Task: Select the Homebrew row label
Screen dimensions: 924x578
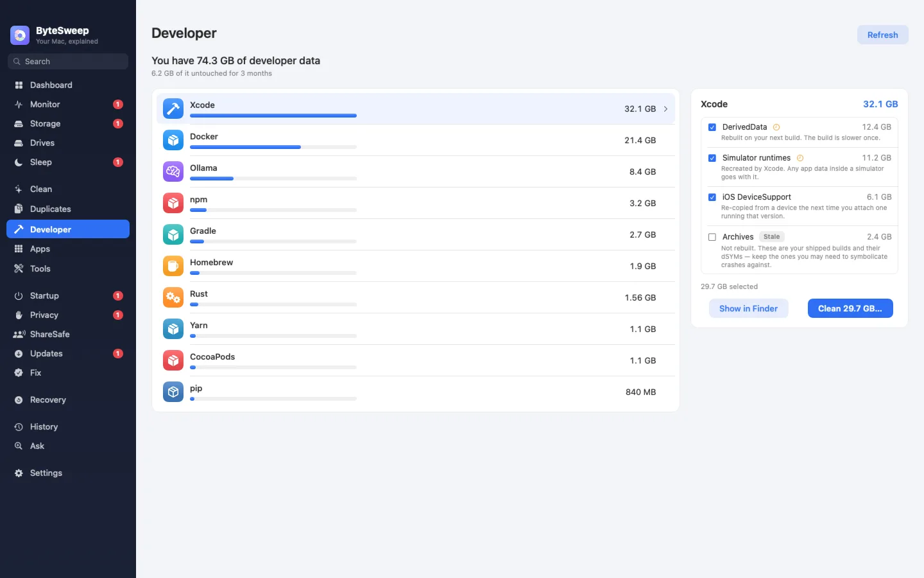Action: [x=211, y=262]
